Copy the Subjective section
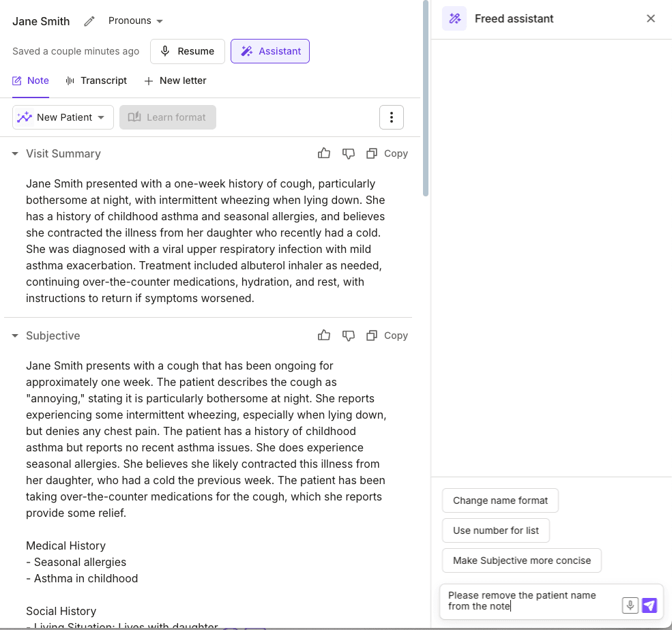 point(388,335)
